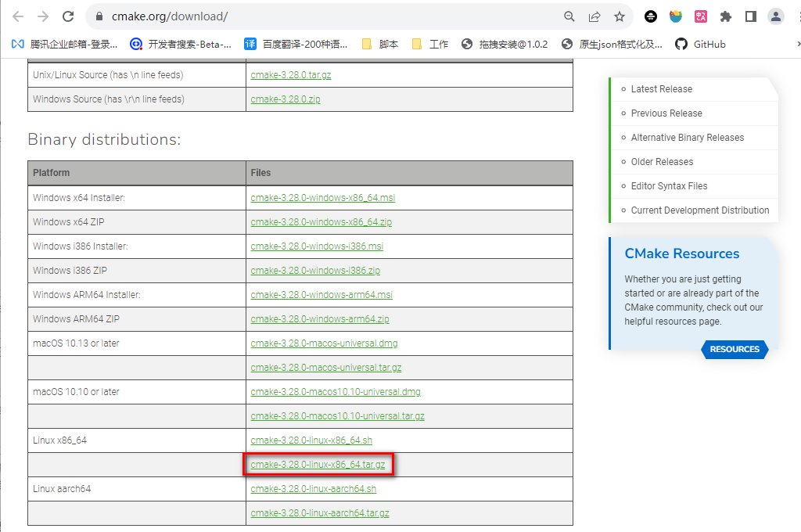
Task: Download cmake-3.28.0-linux-x86_64.tar.gz
Action: (318, 465)
